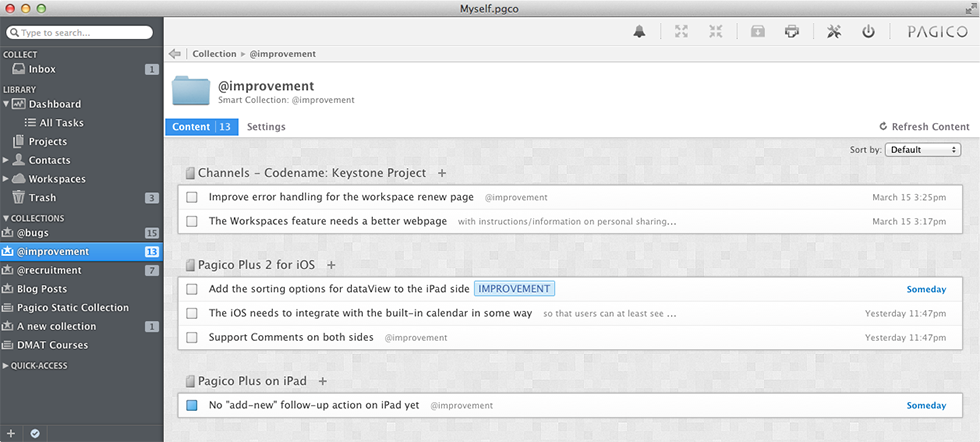Expand the QUICK-ACCESS section
The height and width of the screenshot is (442, 980).
click(6, 366)
